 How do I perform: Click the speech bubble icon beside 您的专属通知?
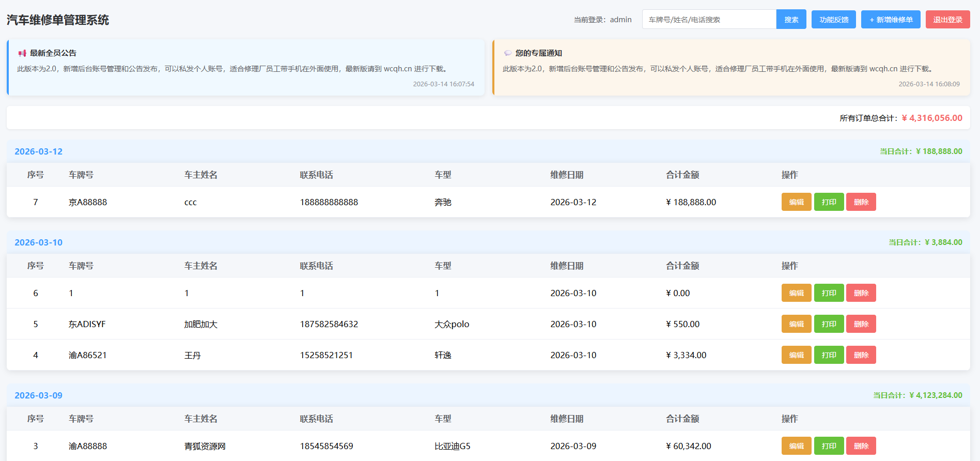click(x=508, y=53)
